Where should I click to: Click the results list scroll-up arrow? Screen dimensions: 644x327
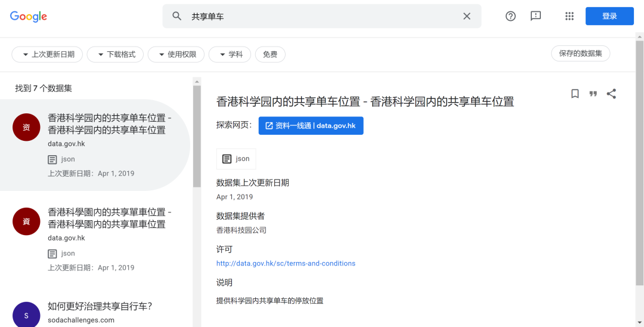tap(197, 81)
